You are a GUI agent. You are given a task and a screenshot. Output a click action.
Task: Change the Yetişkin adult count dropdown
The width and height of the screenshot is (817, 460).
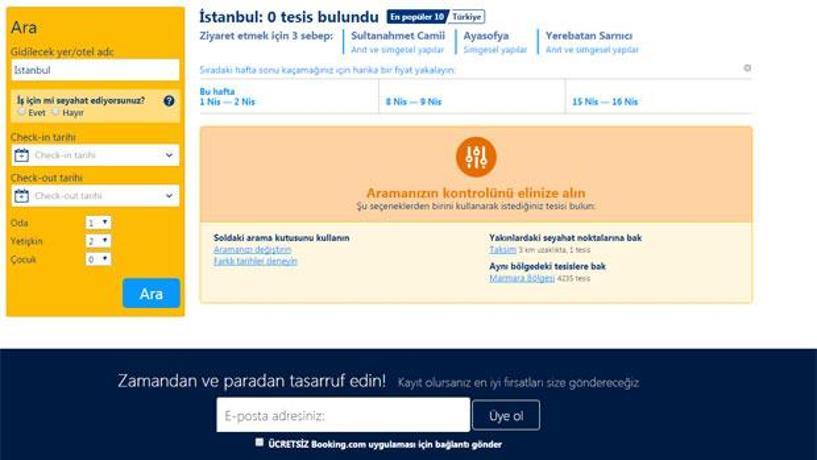pos(98,241)
